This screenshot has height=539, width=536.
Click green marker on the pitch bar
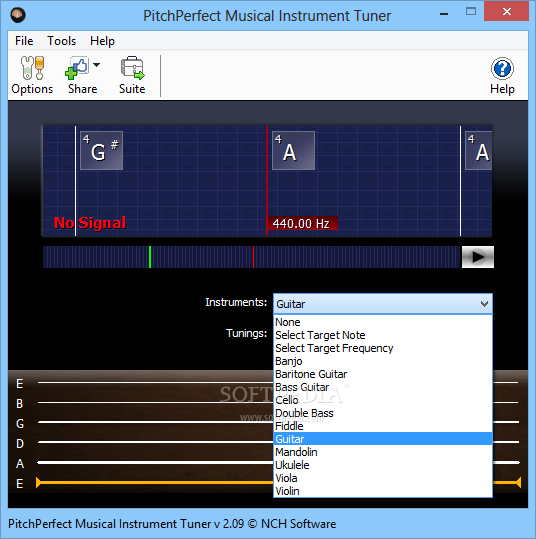click(x=150, y=257)
